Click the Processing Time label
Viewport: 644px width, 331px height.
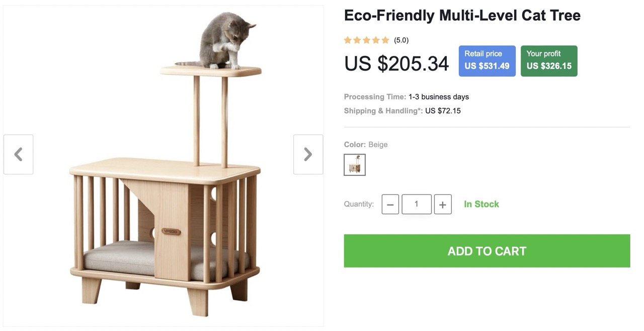coord(375,97)
